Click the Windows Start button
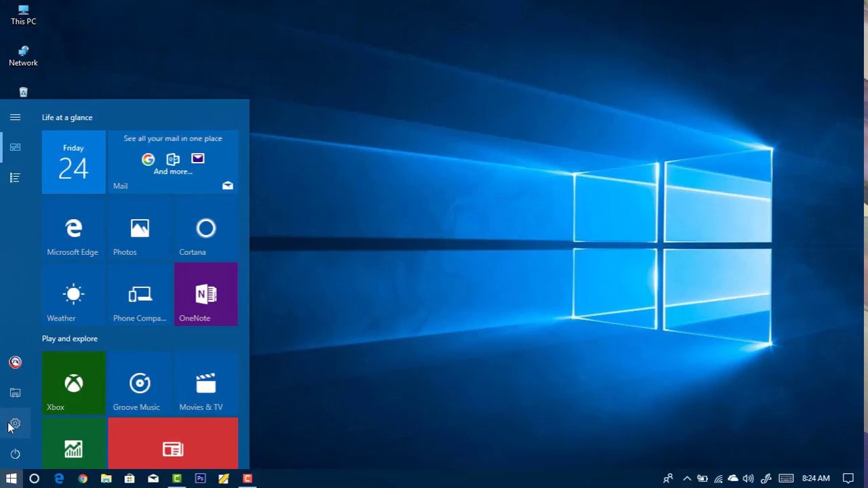868x488 pixels. click(11, 479)
